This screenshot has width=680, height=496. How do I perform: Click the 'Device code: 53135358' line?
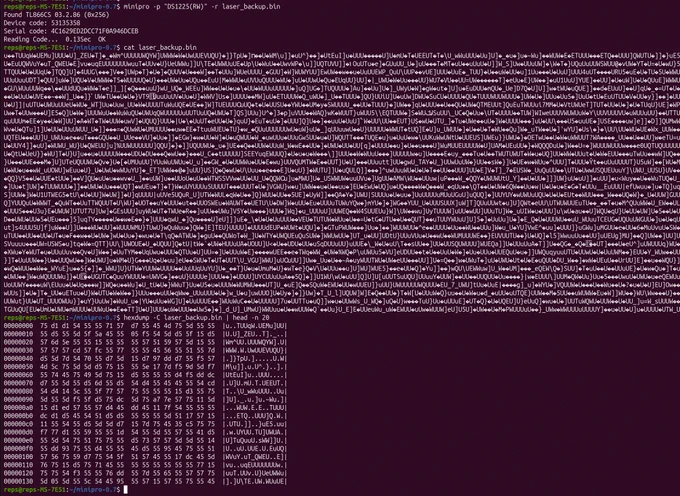(x=42, y=23)
